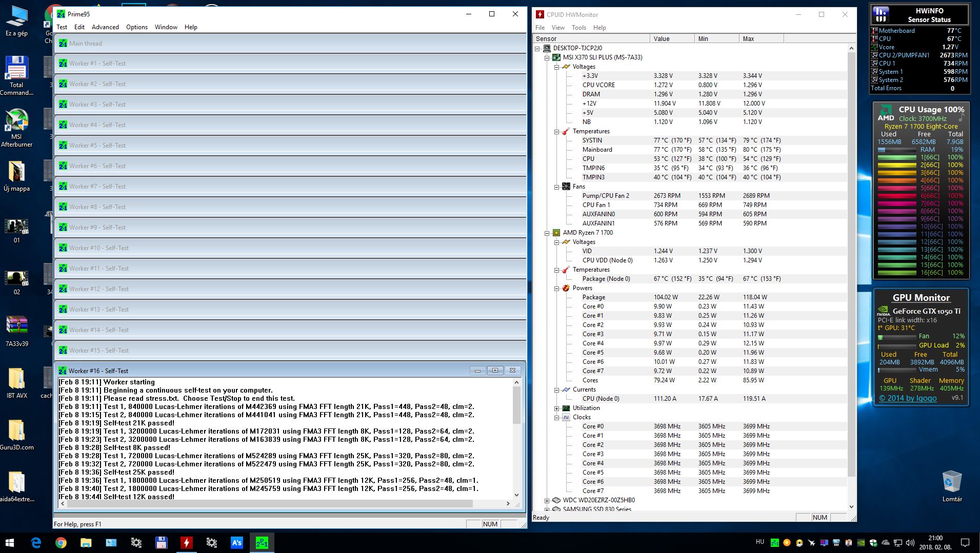Collapse the AMD Ryzen 7 1700 node
Screen dimensions: 980x553
point(547,233)
